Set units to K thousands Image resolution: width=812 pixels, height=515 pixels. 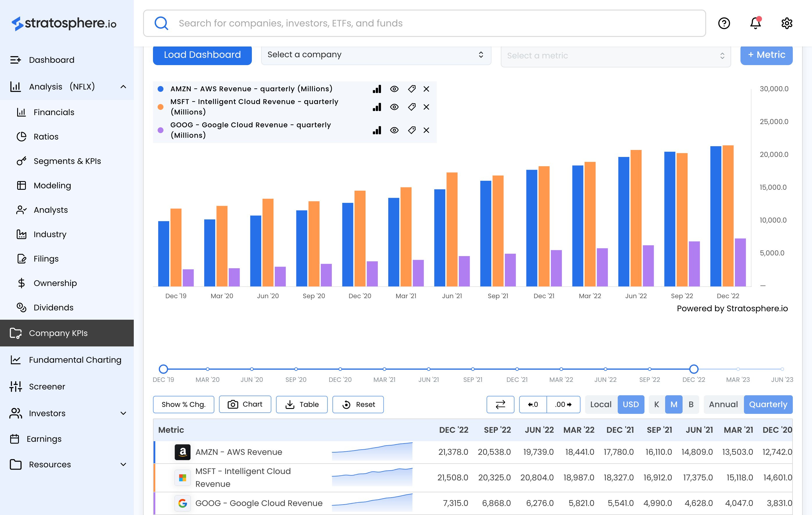(x=656, y=405)
